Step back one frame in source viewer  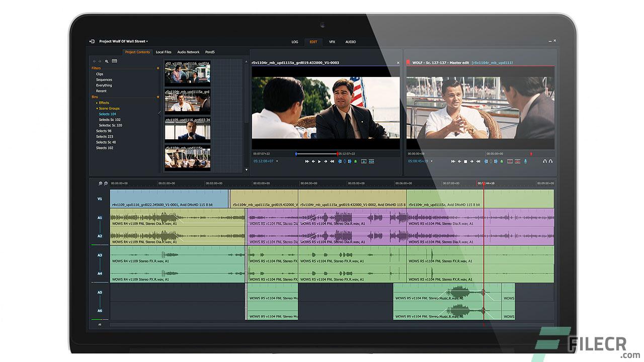313,161
